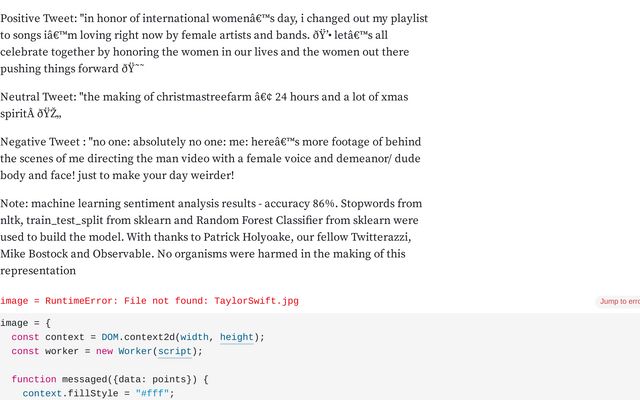Click the Neutral Tweet paragraph about christmastreefarm
640x400 pixels.
tap(204, 105)
